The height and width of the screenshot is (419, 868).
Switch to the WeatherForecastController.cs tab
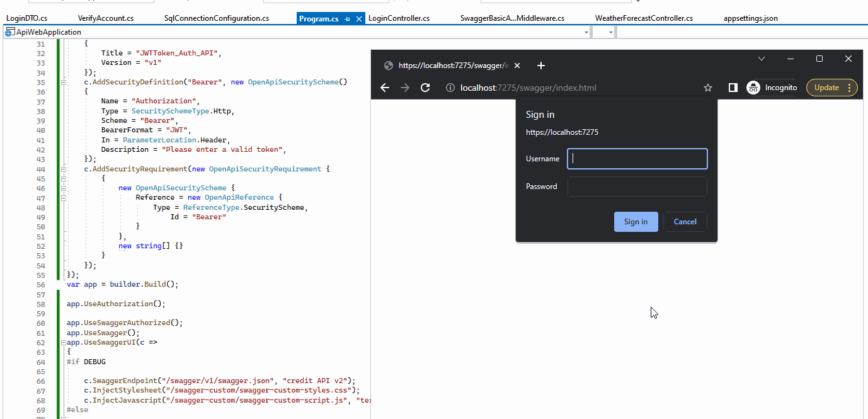tap(644, 18)
